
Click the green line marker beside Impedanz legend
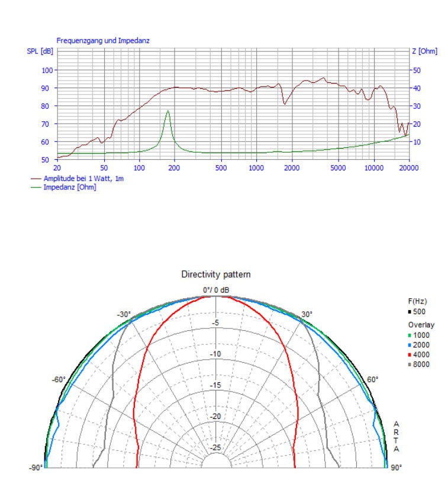tap(36, 188)
